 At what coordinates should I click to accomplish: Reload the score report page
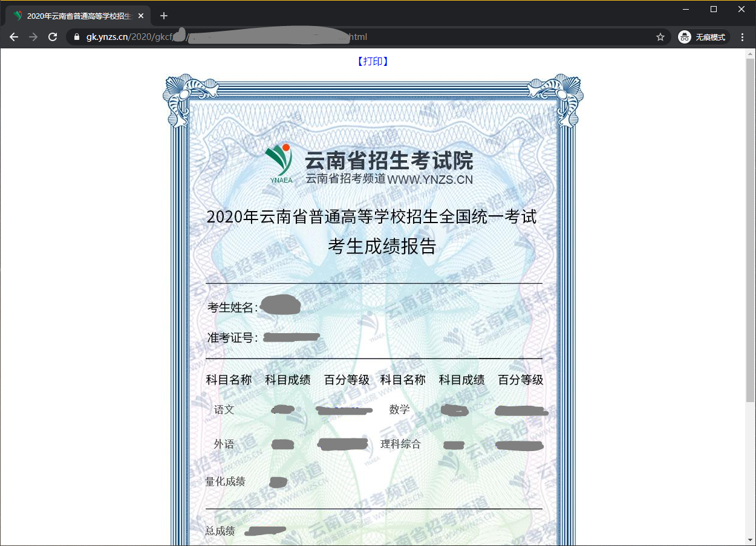(53, 37)
